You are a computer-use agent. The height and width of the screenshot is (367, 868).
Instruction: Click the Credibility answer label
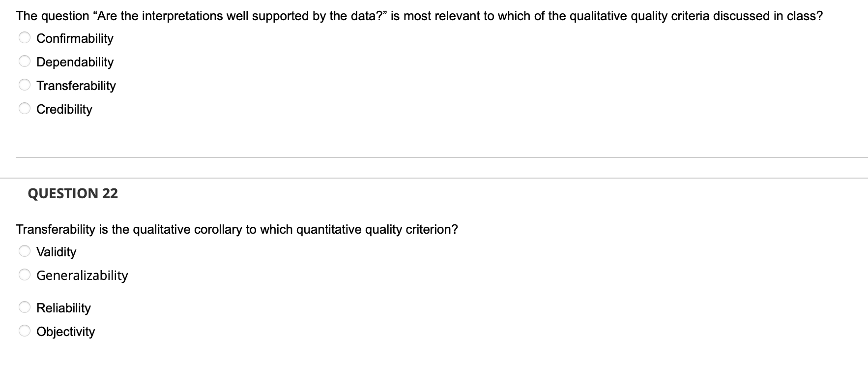tap(64, 109)
